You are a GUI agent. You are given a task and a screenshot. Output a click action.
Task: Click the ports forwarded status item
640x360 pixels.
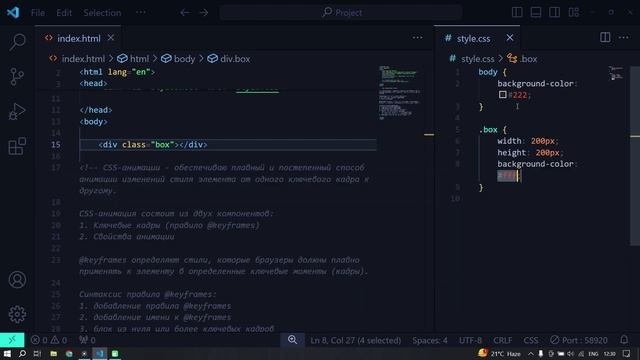(x=87, y=340)
